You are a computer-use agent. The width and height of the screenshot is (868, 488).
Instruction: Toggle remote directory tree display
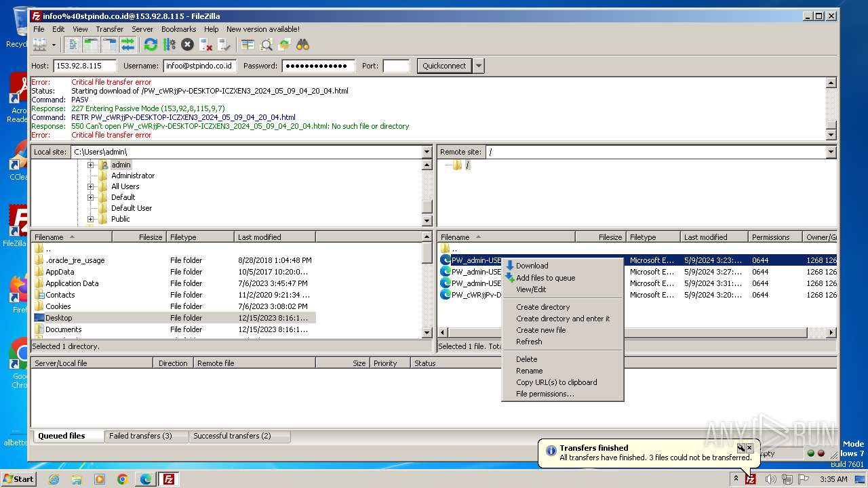[109, 45]
